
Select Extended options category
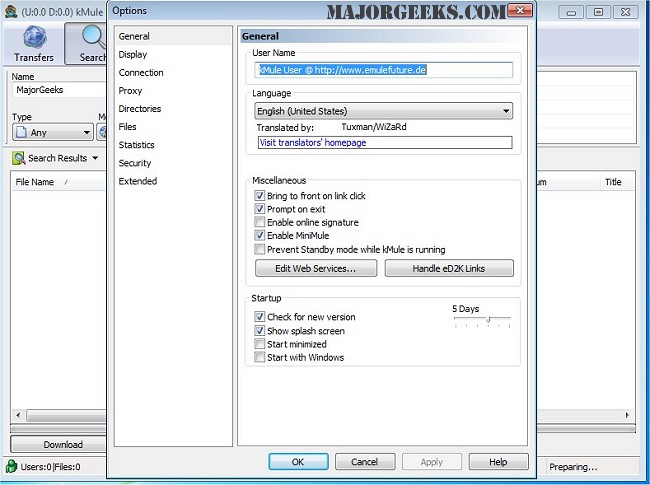tap(138, 181)
